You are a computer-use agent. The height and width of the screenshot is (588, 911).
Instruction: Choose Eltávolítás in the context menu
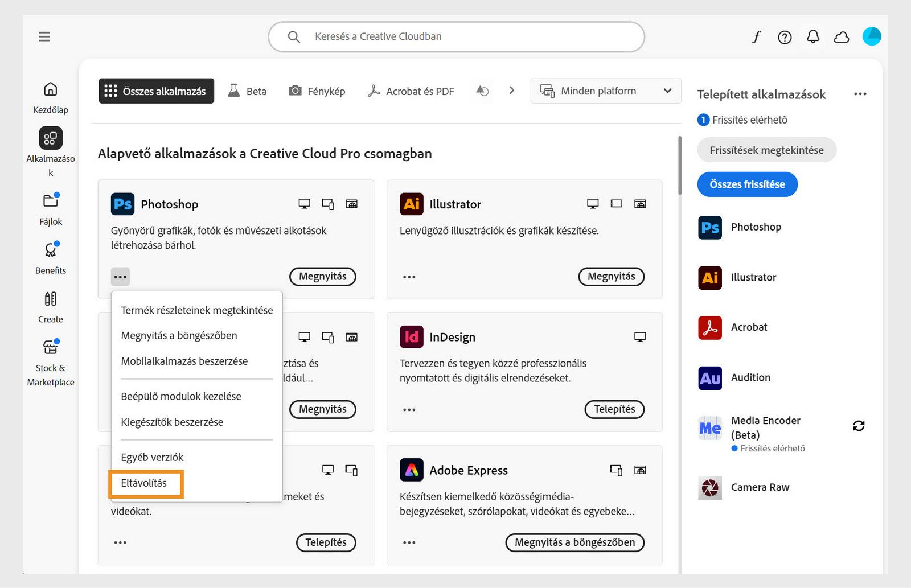pos(144,483)
